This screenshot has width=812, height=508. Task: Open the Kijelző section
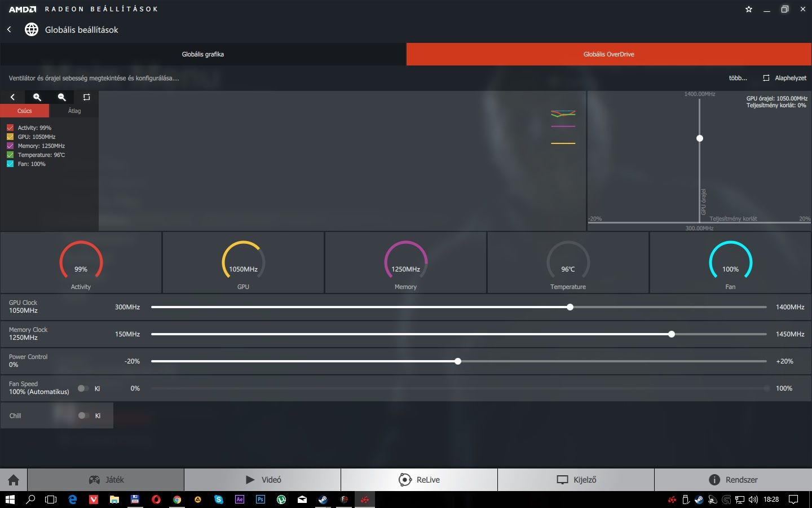coord(576,480)
